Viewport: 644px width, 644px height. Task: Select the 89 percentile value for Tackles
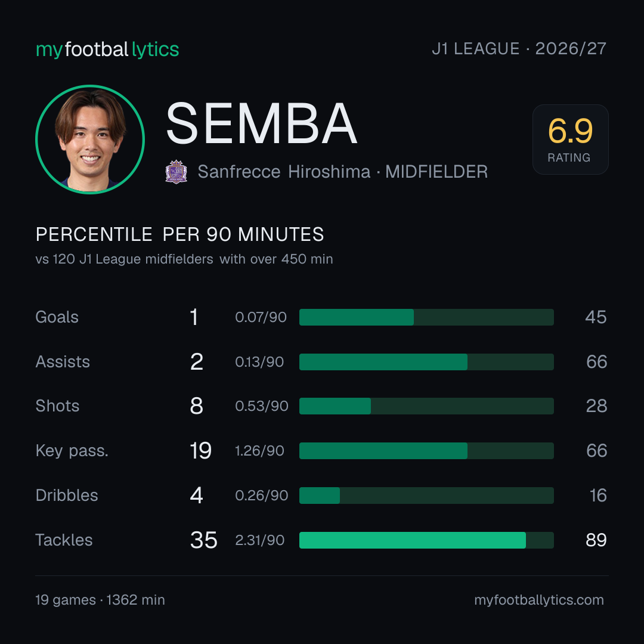click(596, 540)
